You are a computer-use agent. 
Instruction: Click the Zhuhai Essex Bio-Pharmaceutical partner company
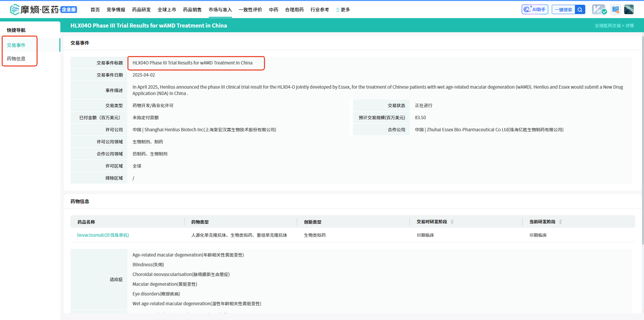(x=489, y=130)
